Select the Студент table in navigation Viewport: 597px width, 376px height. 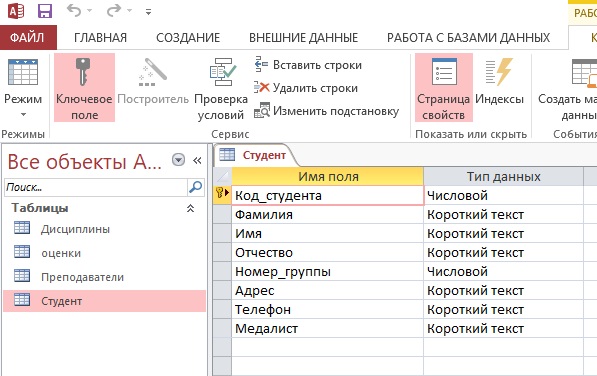pyautogui.click(x=104, y=301)
